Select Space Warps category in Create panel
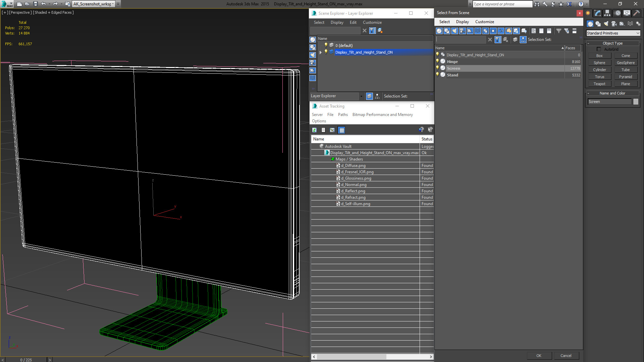 pyautogui.click(x=630, y=24)
